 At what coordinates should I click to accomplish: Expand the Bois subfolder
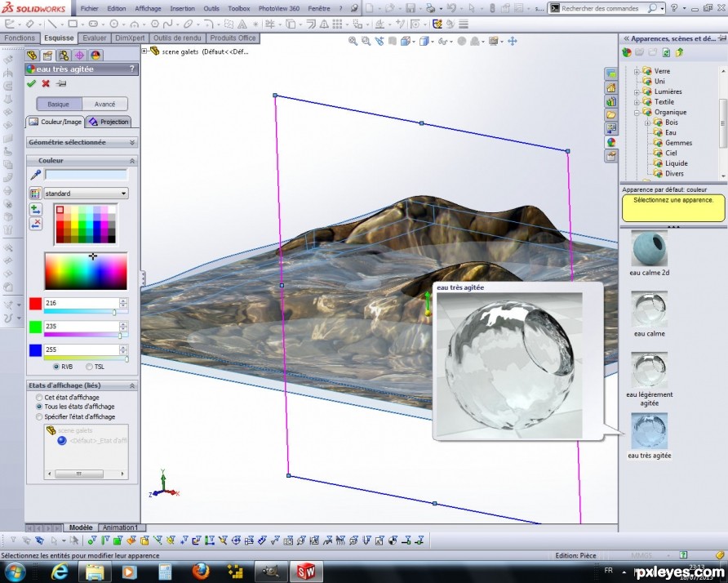tap(647, 122)
